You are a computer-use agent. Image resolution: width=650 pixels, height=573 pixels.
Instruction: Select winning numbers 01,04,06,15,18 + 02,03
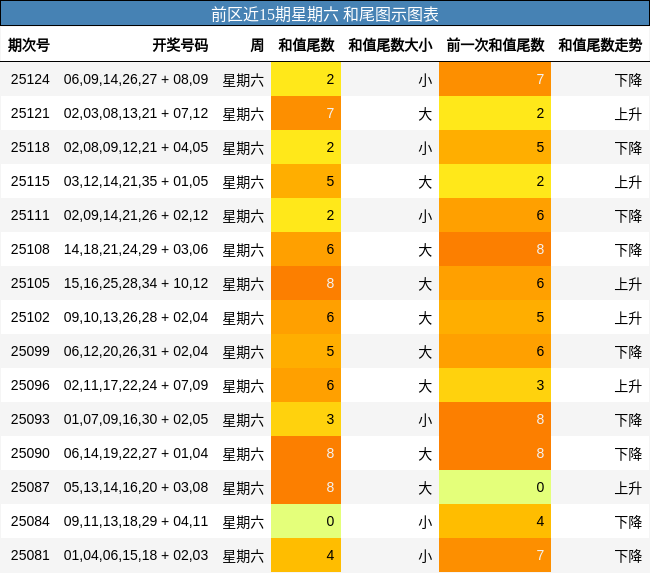(x=136, y=555)
